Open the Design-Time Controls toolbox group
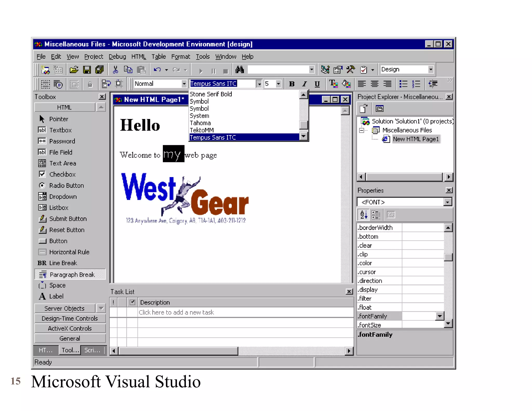 [x=70, y=318]
